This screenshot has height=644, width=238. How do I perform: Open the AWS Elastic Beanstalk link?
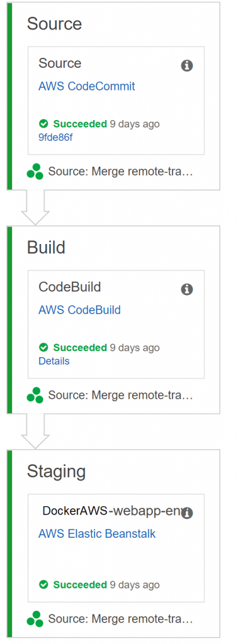point(97,533)
